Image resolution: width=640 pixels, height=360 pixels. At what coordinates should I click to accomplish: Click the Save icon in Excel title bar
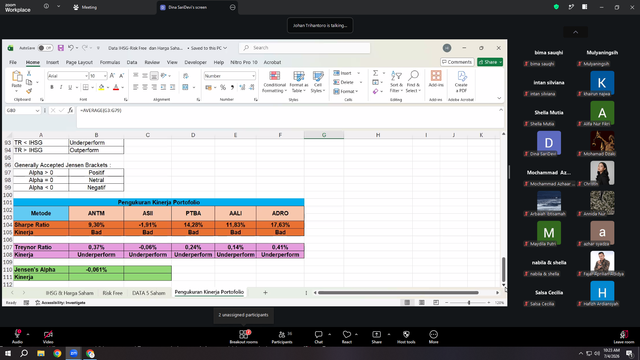click(60, 48)
